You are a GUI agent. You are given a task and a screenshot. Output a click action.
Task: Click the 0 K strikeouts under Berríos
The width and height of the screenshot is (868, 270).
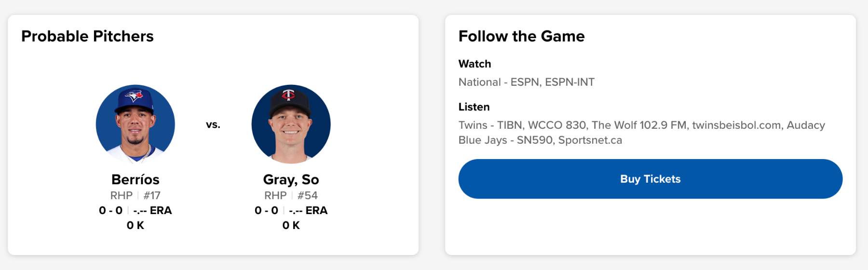pos(136,225)
